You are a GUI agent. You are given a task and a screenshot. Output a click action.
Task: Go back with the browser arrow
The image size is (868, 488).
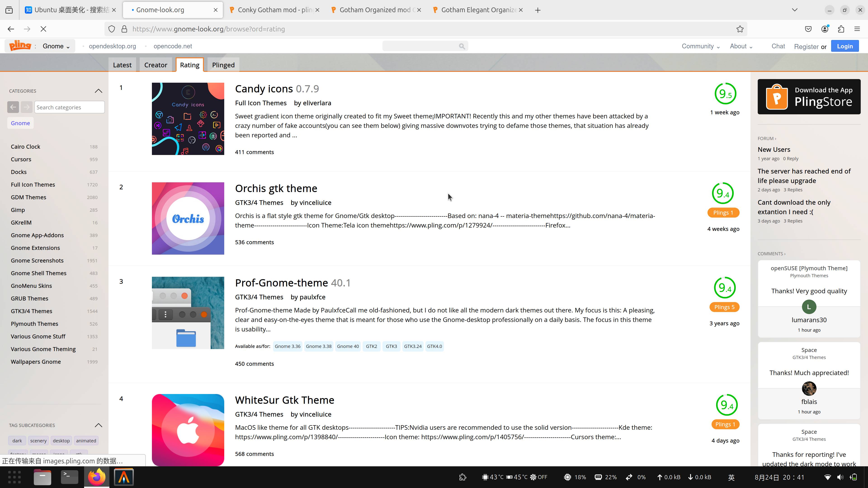(x=11, y=29)
